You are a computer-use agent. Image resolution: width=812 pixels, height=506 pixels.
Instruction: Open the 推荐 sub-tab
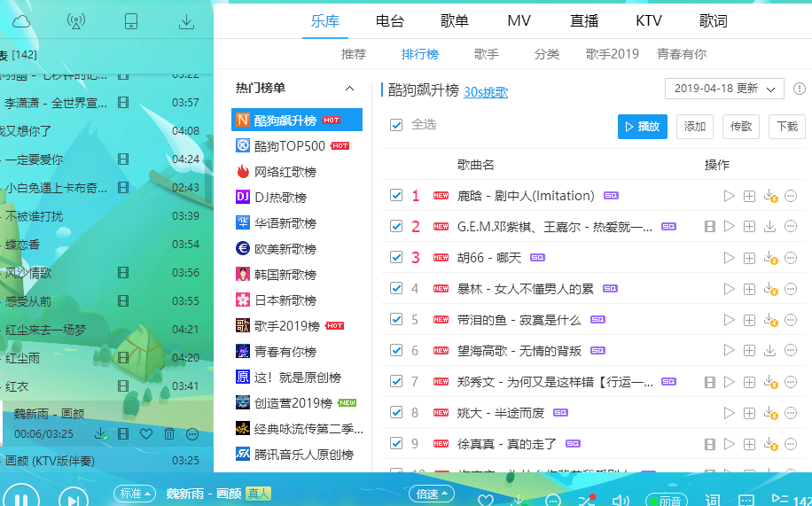(354, 54)
